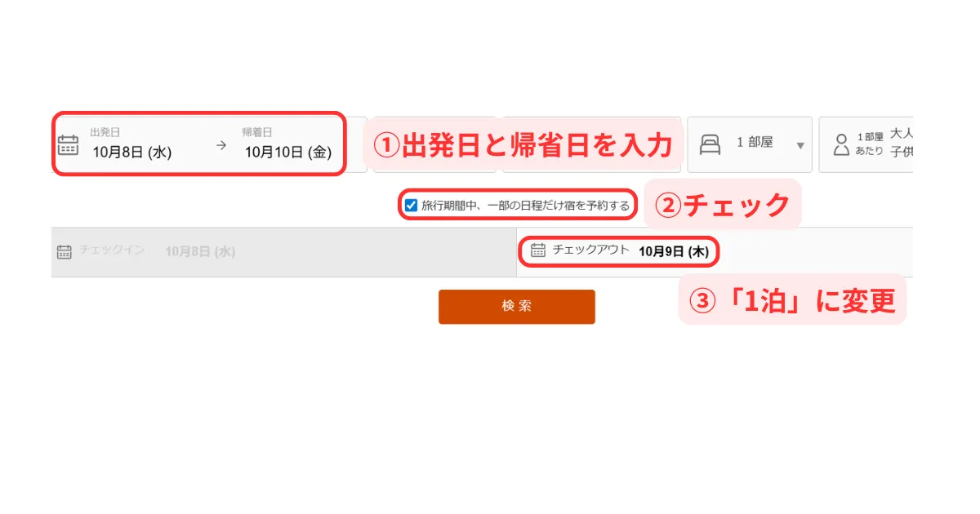The height and width of the screenshot is (514, 980).
Task: Click the bed icon in room selector
Action: [x=710, y=144]
